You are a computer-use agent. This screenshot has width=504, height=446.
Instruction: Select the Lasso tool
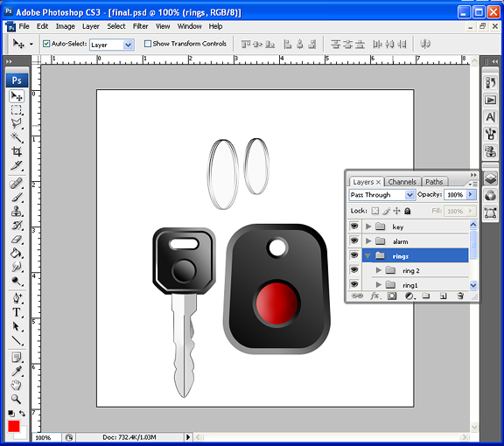pos(17,123)
